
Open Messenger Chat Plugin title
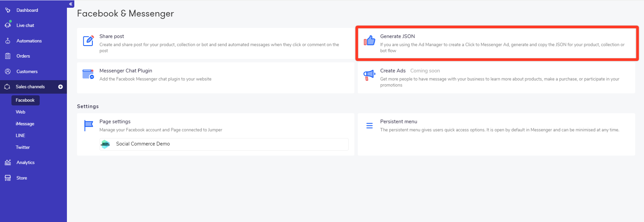[x=126, y=70]
